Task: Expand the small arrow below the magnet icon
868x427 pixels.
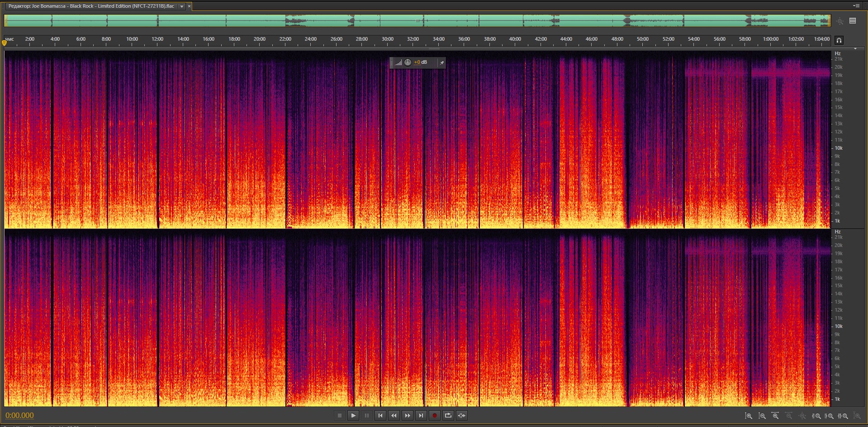Action: tap(855, 49)
